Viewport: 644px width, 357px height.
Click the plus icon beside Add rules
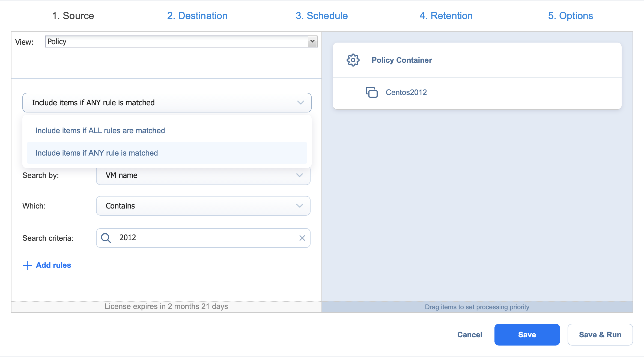[x=27, y=265]
